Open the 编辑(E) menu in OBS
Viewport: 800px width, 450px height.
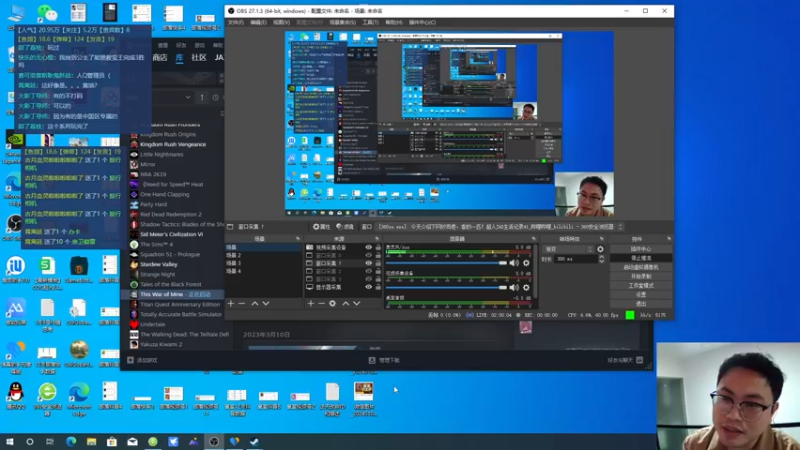pyautogui.click(x=258, y=22)
